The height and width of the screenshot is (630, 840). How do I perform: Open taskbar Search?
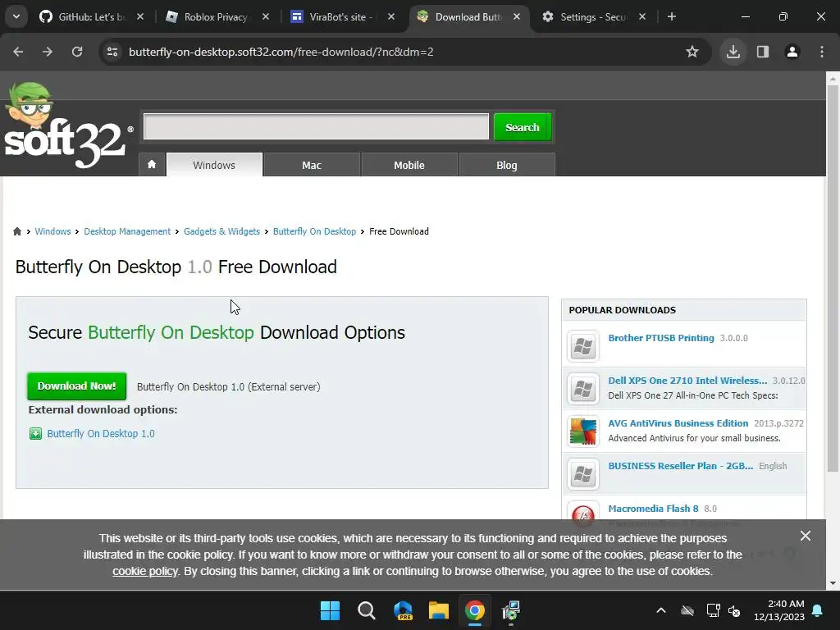coord(367,610)
